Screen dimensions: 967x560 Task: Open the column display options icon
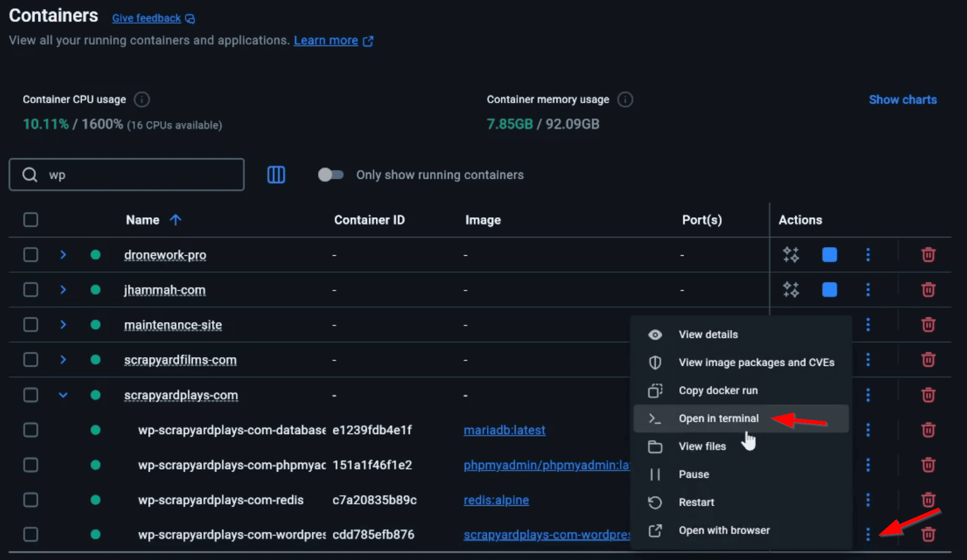coord(276,174)
